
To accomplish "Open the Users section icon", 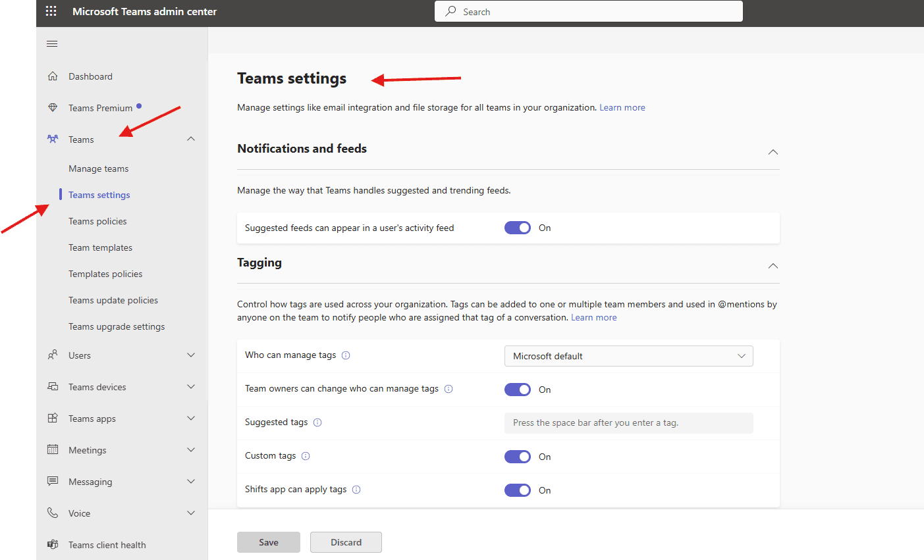I will tap(52, 355).
